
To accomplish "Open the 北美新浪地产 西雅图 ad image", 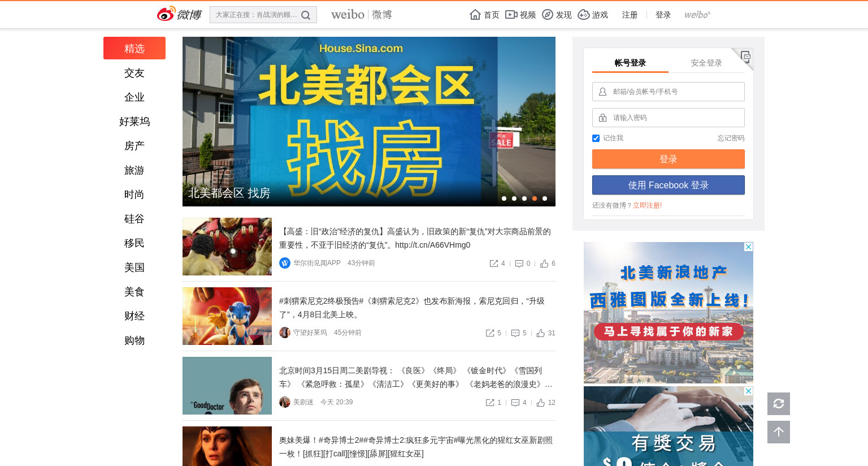I will (x=669, y=313).
